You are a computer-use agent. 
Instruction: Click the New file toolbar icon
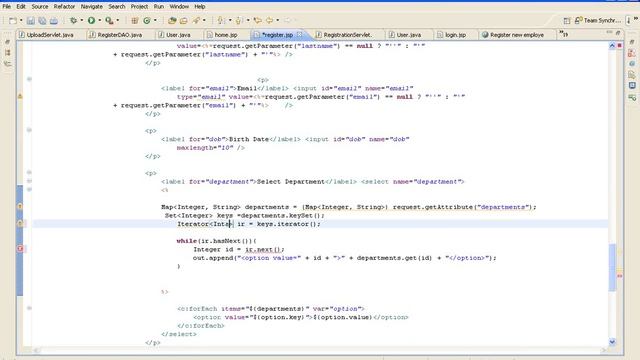[13, 20]
